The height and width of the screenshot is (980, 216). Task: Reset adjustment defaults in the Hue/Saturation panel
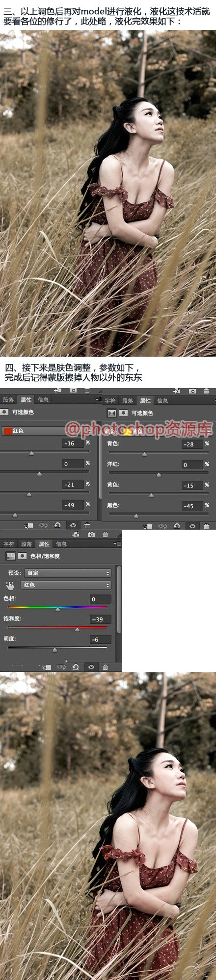tap(76, 667)
